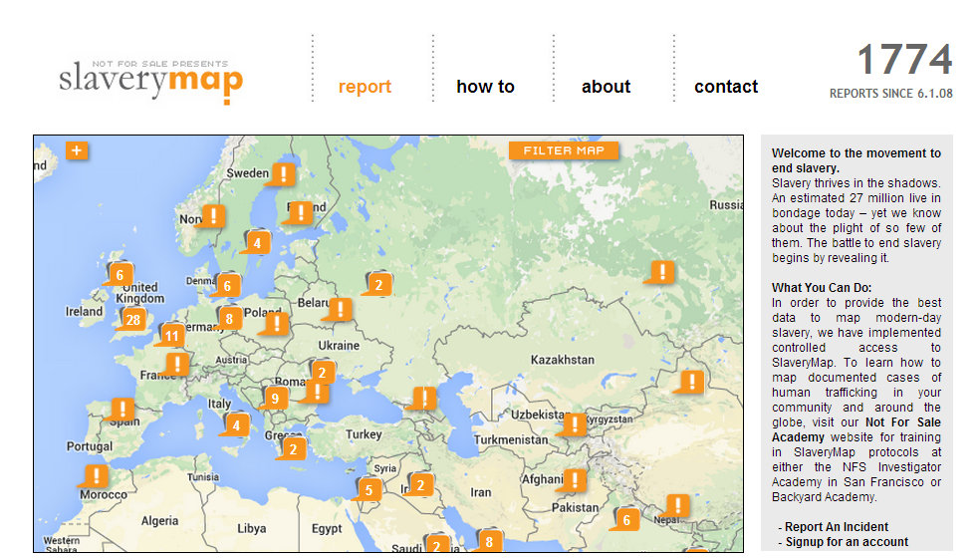Click the alert marker on Sweden
The width and height of the screenshot is (980, 560).
pos(283,174)
